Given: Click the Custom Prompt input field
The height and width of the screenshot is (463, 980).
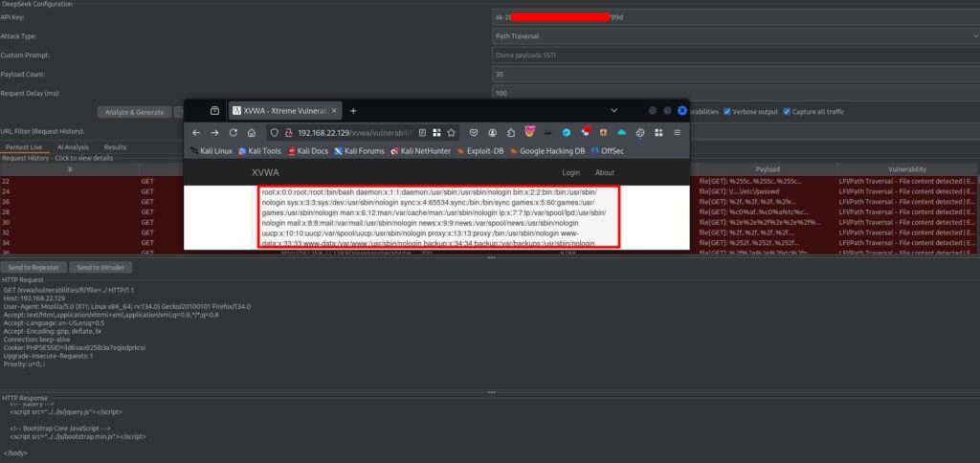Looking at the screenshot, I should (x=736, y=55).
